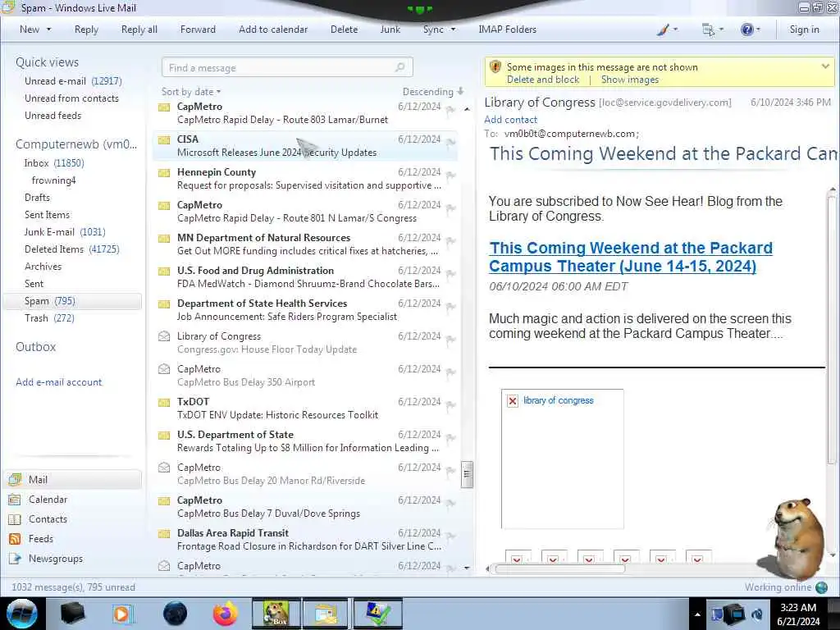Flag the U.S. Department of State message

(x=450, y=438)
